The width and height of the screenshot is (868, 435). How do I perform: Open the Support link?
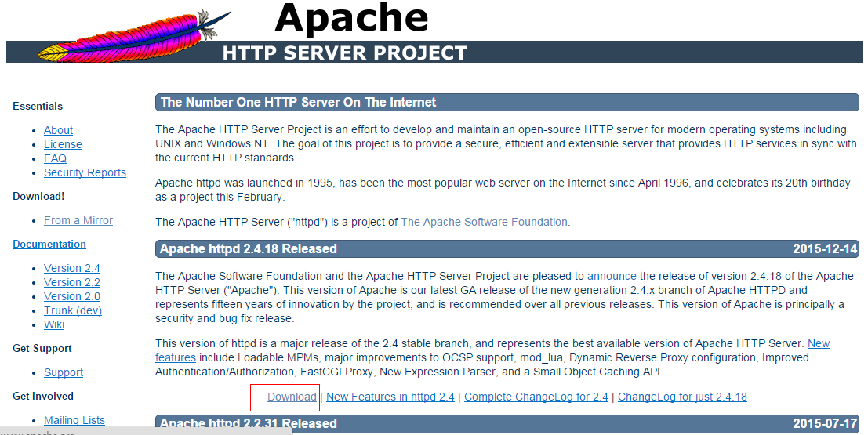(64, 372)
